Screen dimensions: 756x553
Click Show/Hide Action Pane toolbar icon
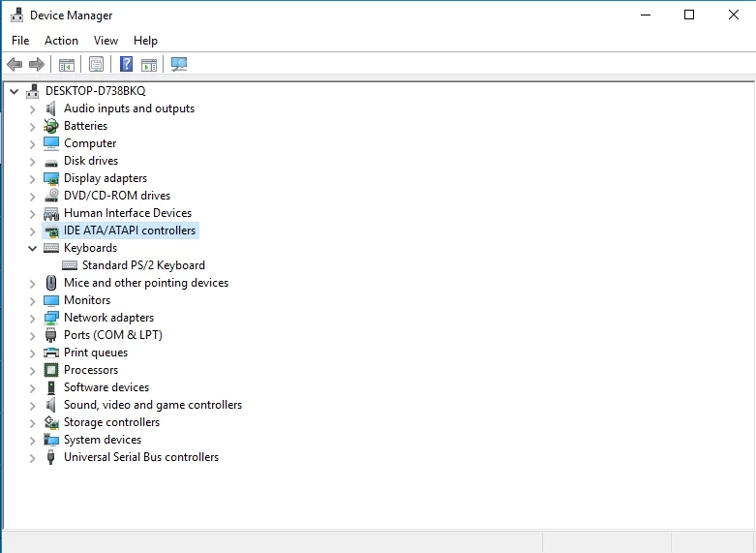coord(149,65)
